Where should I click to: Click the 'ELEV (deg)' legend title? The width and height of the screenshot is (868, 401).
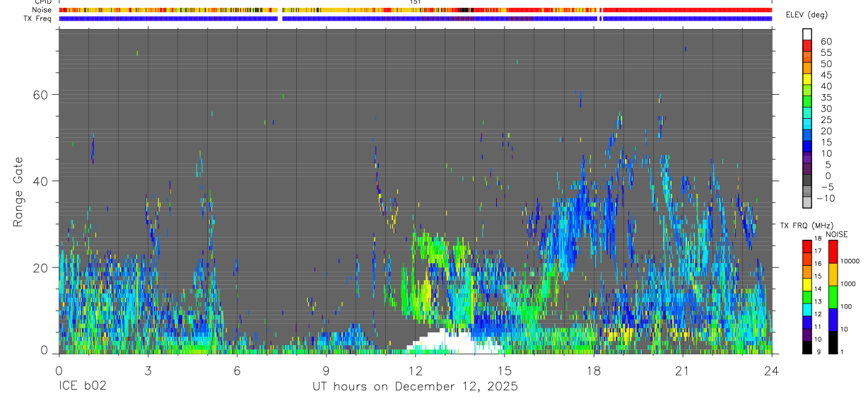pyautogui.click(x=807, y=16)
